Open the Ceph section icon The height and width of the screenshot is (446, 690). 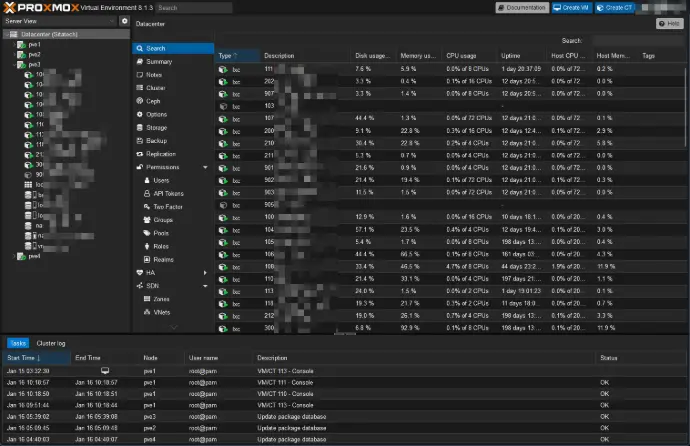coord(137,101)
